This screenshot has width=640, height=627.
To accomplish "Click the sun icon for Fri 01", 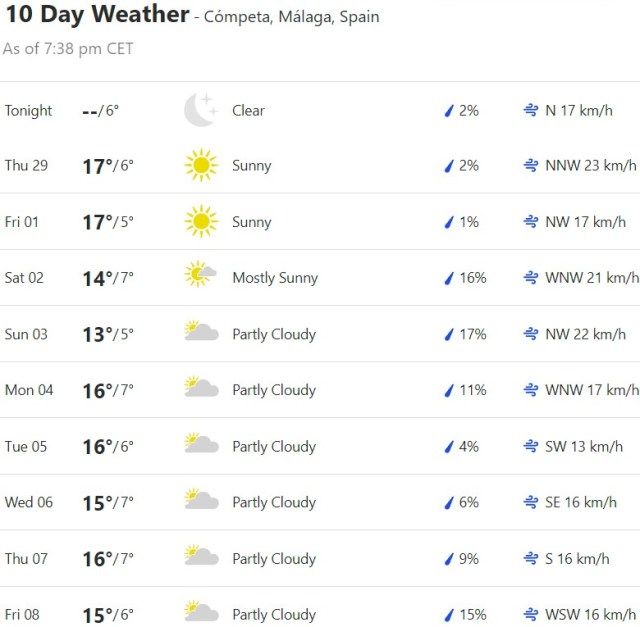I will point(201,222).
